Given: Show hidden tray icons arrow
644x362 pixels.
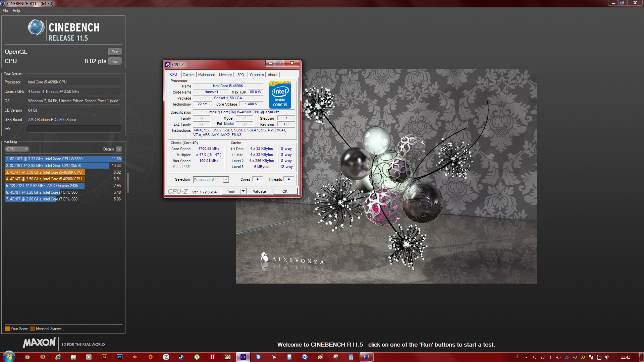Looking at the screenshot, I should [526, 357].
